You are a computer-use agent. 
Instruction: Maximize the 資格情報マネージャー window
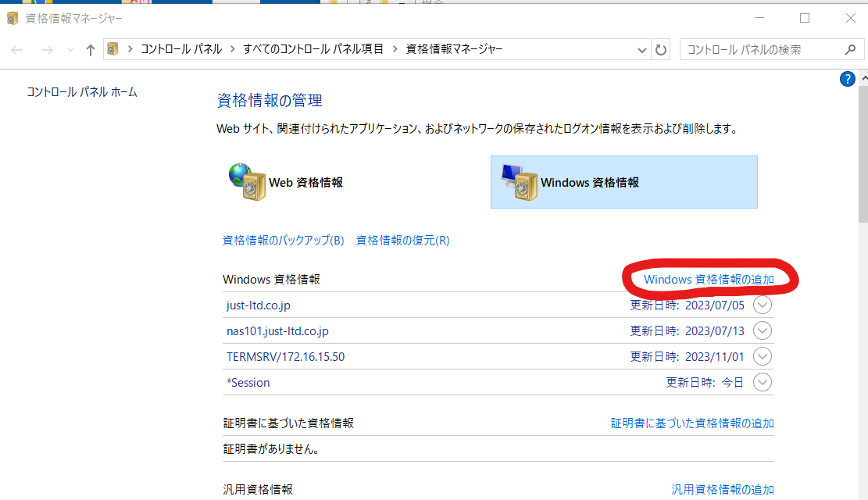click(x=805, y=18)
